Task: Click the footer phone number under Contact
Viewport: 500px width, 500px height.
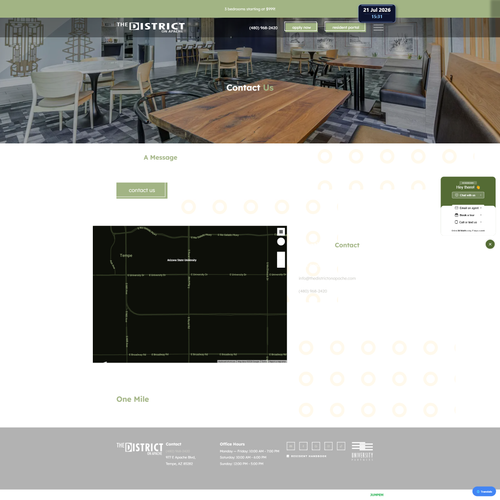Action: coord(178,451)
